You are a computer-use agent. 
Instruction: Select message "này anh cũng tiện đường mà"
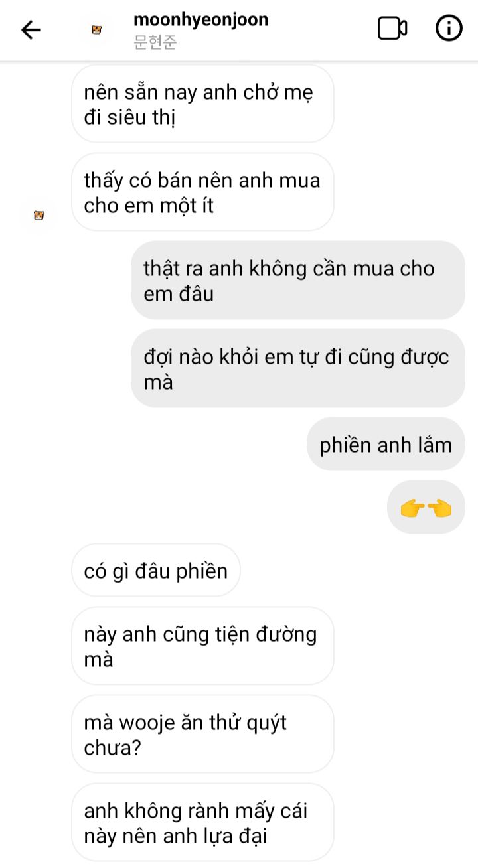pyautogui.click(x=202, y=646)
